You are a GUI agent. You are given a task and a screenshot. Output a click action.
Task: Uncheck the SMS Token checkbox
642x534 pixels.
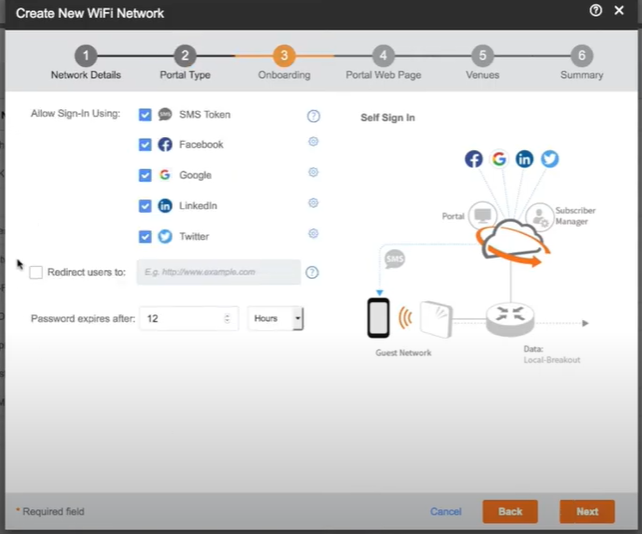[x=145, y=115]
